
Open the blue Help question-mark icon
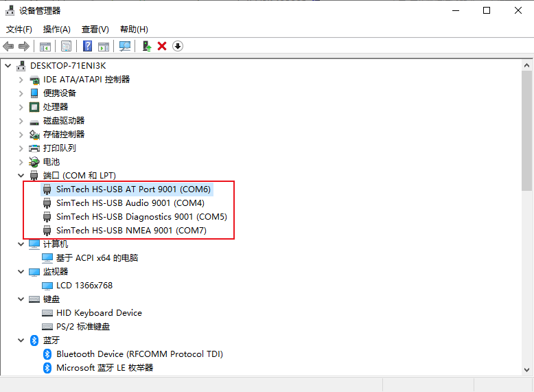(x=88, y=46)
